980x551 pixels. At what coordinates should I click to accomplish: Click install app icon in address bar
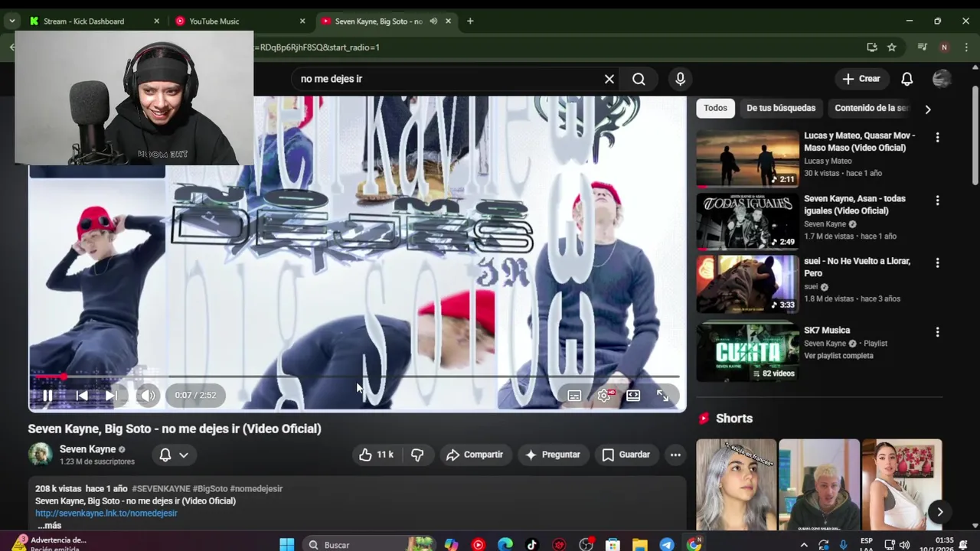click(872, 47)
